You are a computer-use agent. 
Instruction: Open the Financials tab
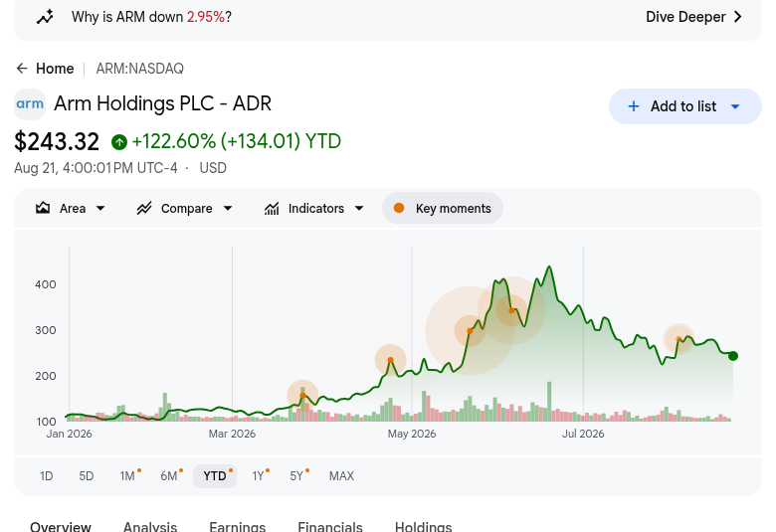[x=330, y=527]
